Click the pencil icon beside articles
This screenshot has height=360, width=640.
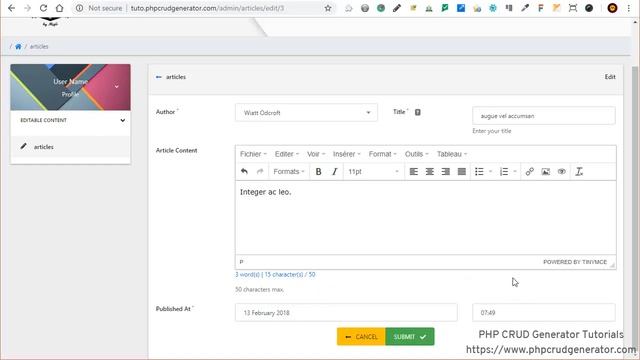[x=24, y=146]
